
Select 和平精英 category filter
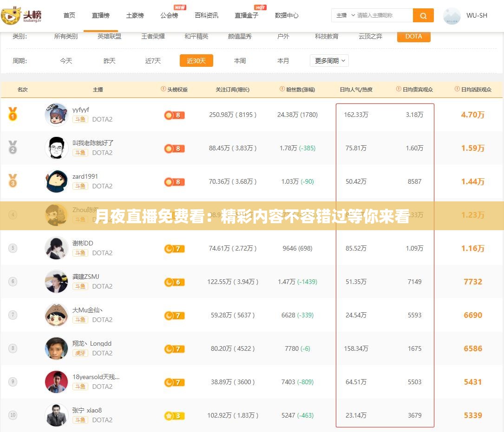196,36
